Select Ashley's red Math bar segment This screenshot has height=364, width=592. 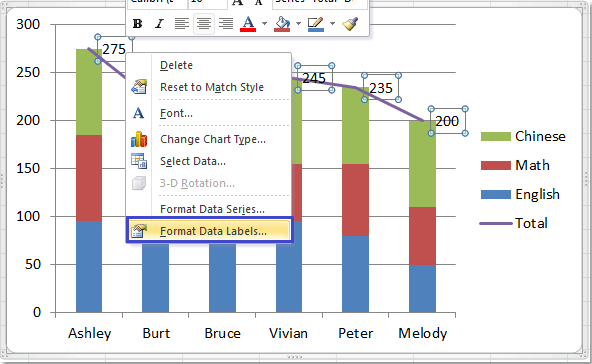pos(89,178)
